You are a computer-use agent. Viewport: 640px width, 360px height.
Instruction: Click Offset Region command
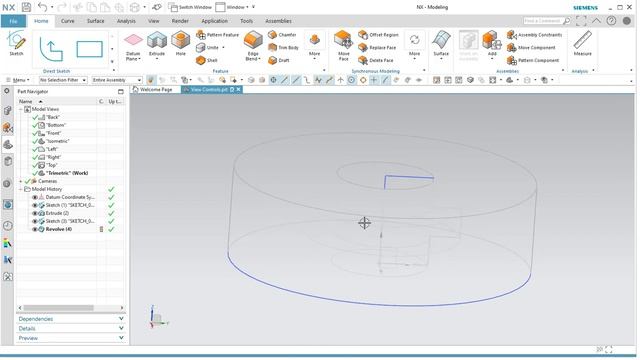point(378,35)
